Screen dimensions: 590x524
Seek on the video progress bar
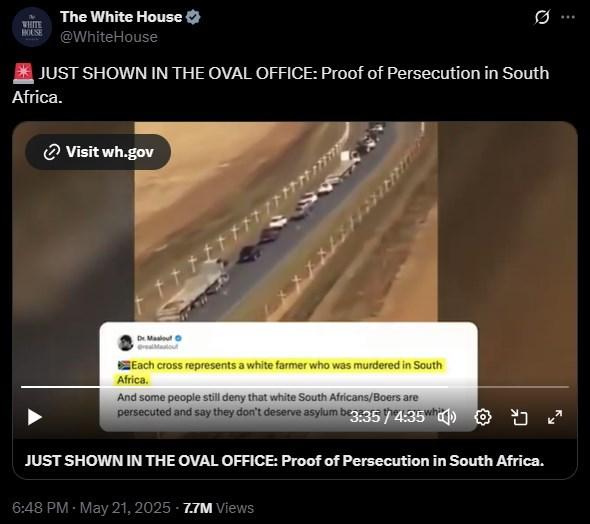(x=295, y=387)
